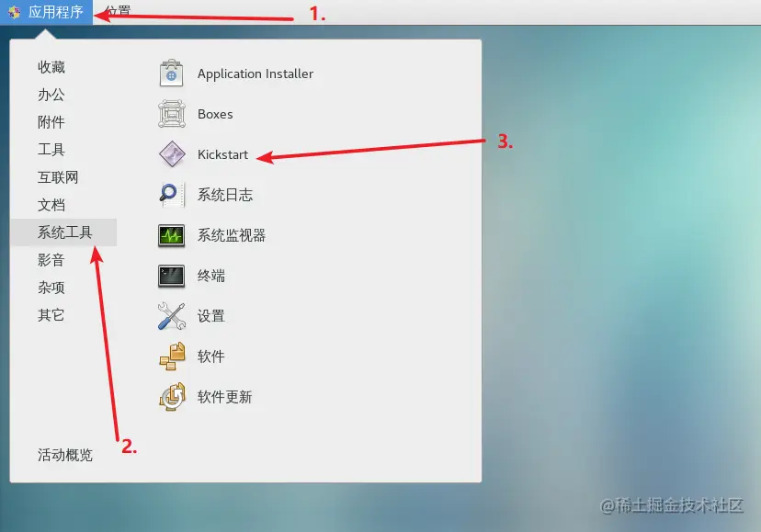Click the Kickstart diamond icon
Image resolution: width=761 pixels, height=532 pixels.
click(172, 154)
